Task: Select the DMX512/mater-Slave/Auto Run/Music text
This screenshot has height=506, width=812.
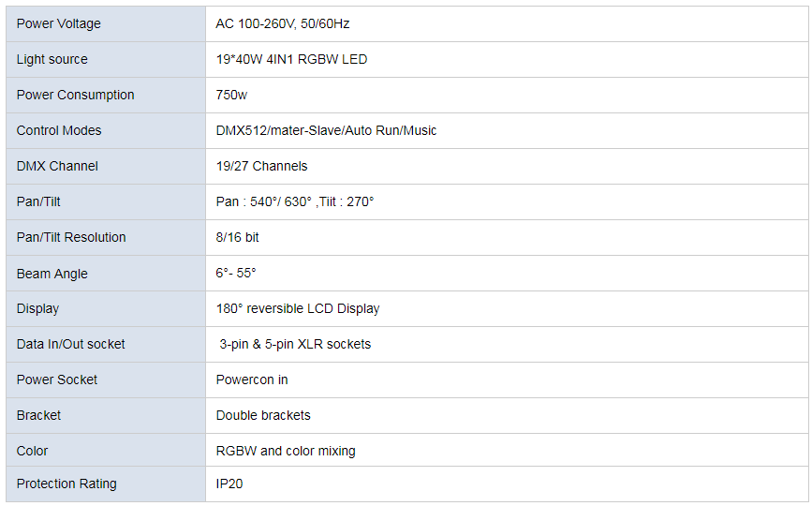Action: click(x=326, y=130)
